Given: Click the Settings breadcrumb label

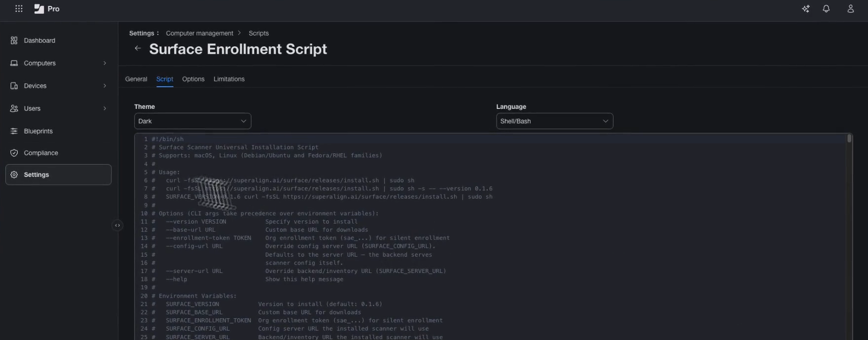Looking at the screenshot, I should point(142,33).
